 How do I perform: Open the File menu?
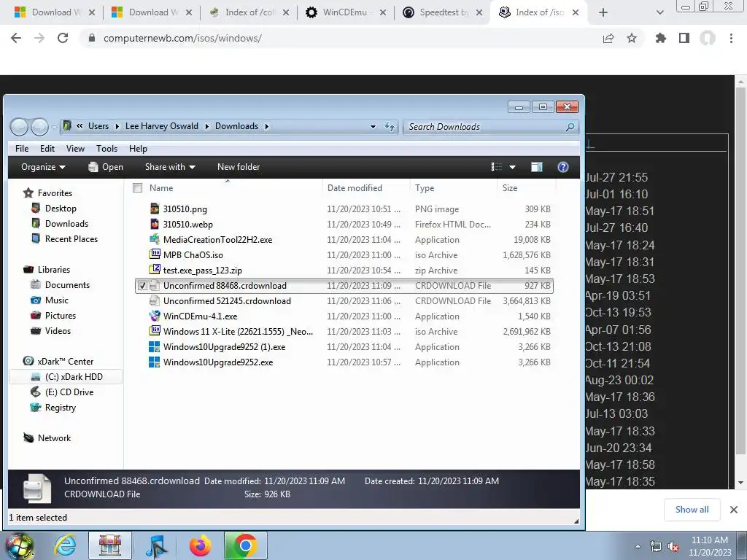[22, 149]
